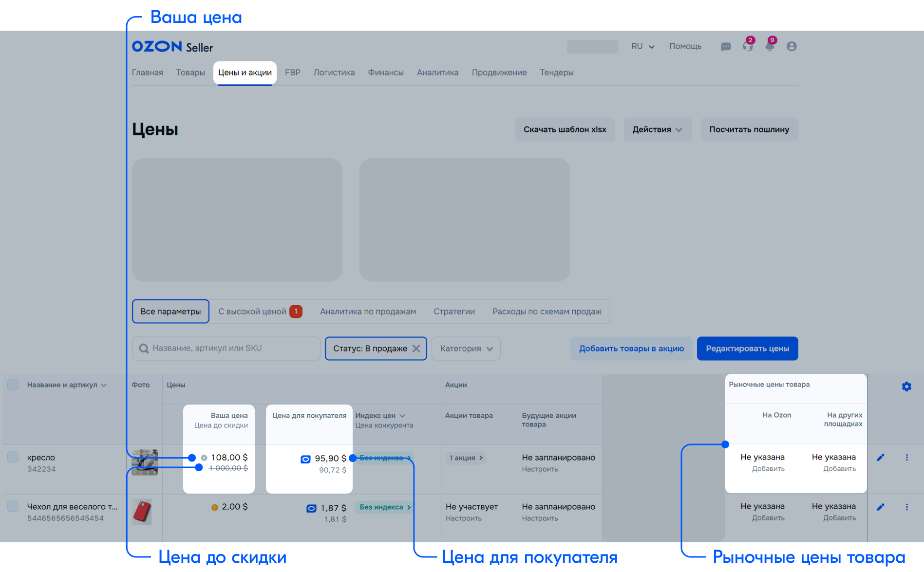This screenshot has width=924, height=572.
Task: Tick the select-all checkbox in table header
Action: [13, 385]
